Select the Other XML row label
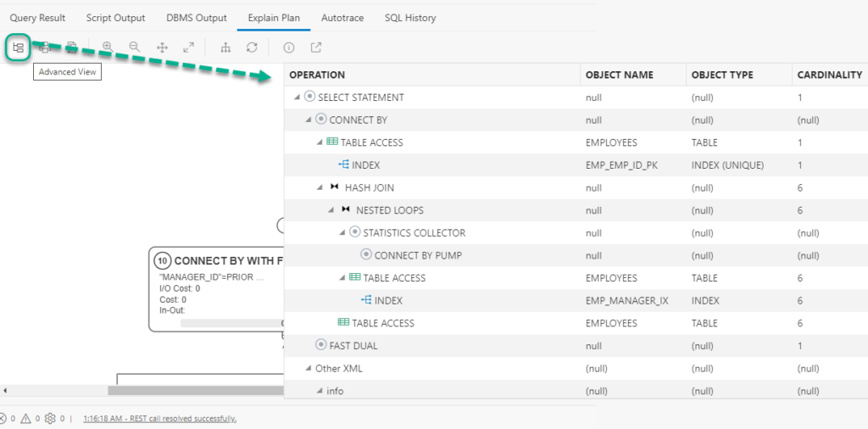This screenshot has height=429, width=868. pyautogui.click(x=339, y=368)
